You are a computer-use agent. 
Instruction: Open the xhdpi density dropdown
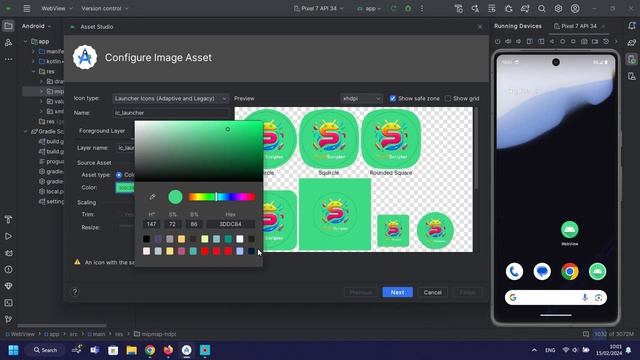coord(362,98)
